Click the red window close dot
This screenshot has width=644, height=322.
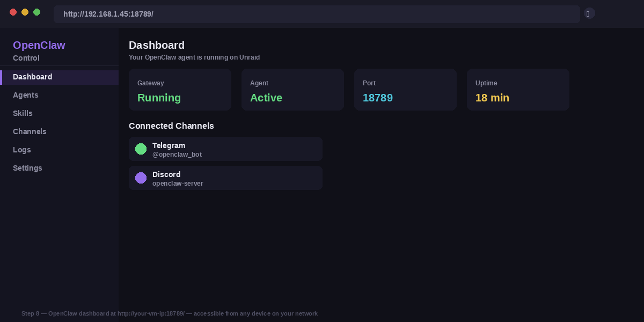(x=13, y=12)
